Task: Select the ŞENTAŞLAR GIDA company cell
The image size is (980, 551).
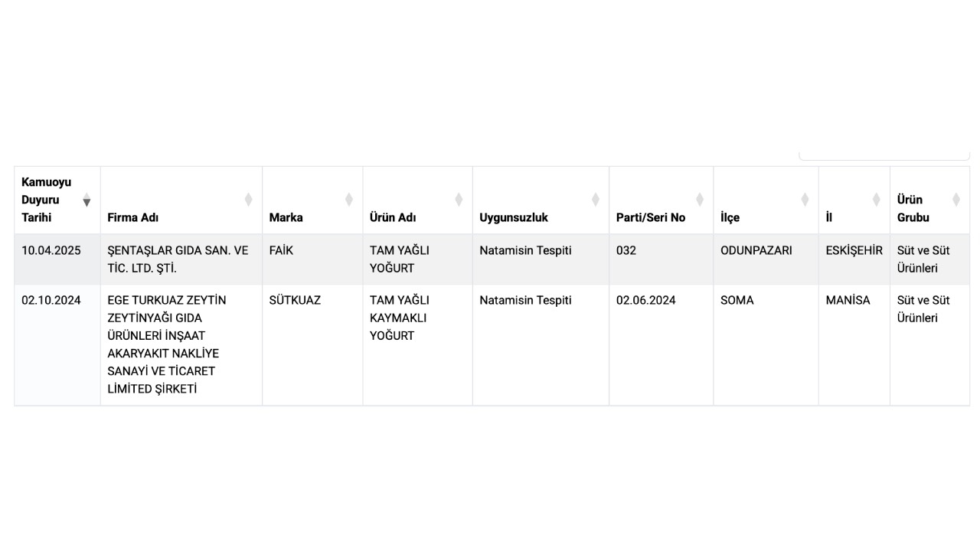Action: 178,259
